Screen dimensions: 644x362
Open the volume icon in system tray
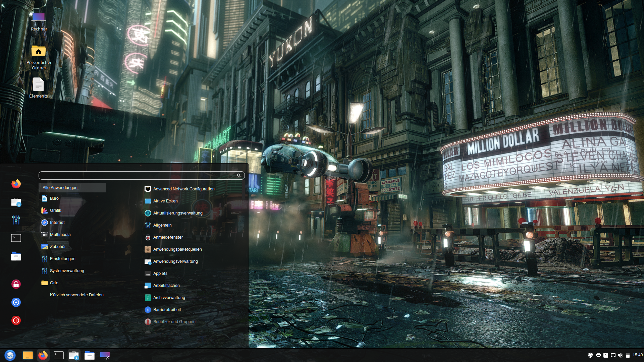tap(620, 355)
